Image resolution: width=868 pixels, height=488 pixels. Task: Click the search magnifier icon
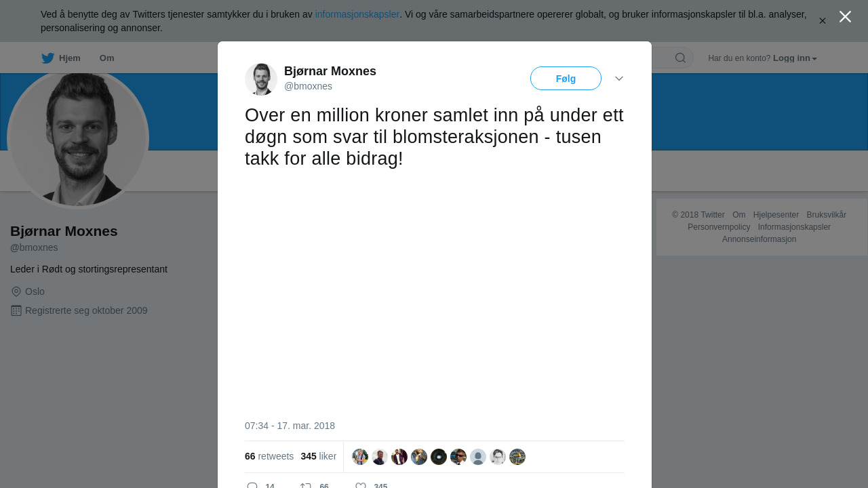click(x=680, y=58)
